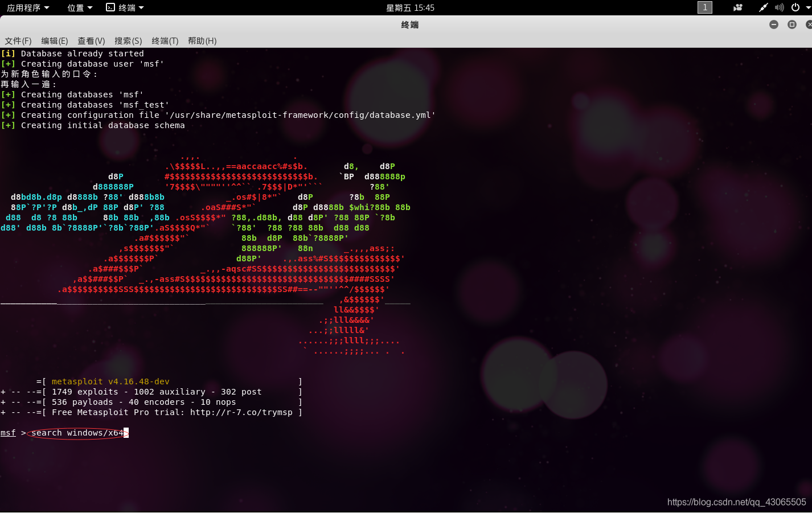
Task: Click "Creating databases 'msf_test'" line
Action: pos(85,105)
